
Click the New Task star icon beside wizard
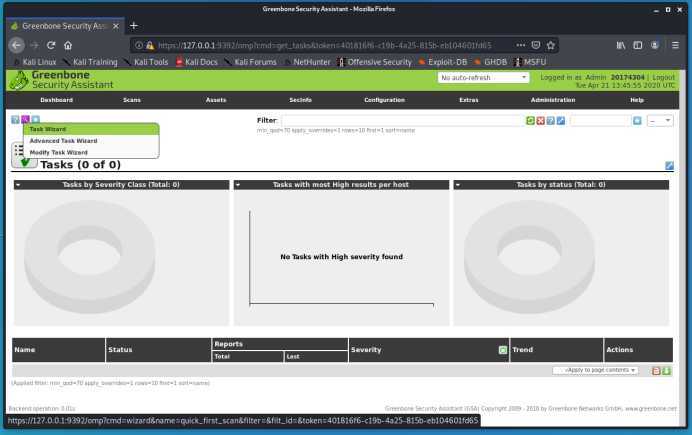click(x=36, y=120)
